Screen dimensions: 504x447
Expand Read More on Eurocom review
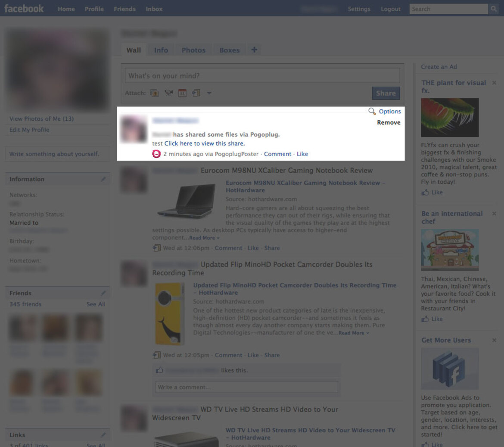coord(204,238)
